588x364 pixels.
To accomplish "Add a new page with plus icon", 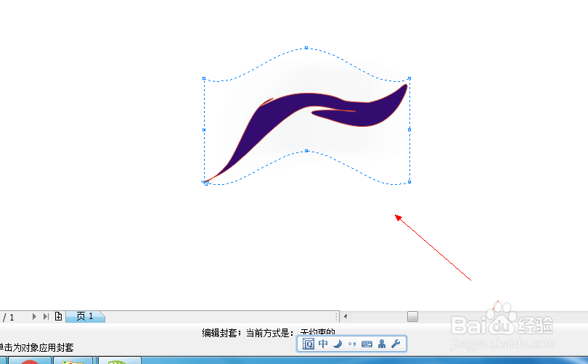I will (x=58, y=316).
